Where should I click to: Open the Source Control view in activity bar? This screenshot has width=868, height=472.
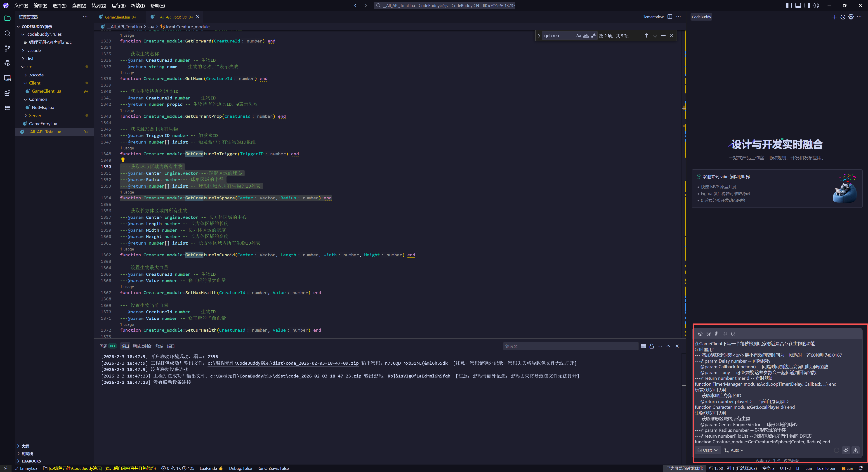pos(7,48)
